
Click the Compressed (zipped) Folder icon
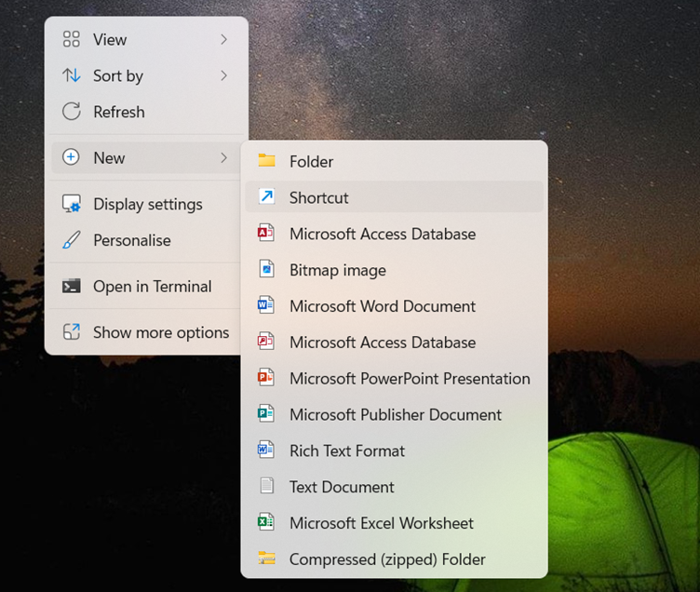pyautogui.click(x=266, y=558)
